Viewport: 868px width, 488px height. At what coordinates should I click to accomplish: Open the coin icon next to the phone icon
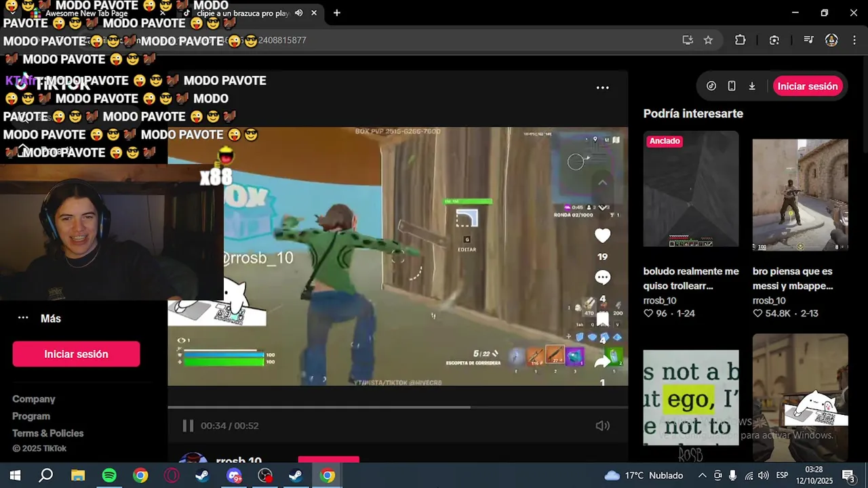711,86
